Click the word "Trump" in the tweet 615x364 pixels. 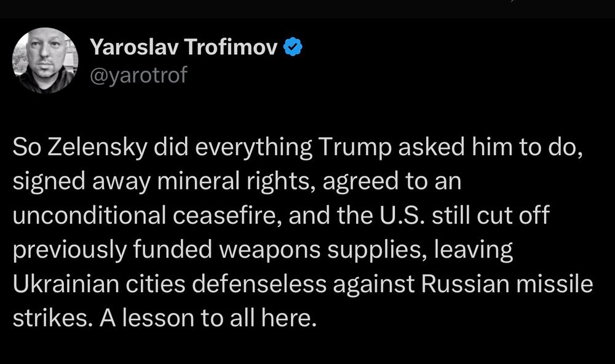click(355, 147)
